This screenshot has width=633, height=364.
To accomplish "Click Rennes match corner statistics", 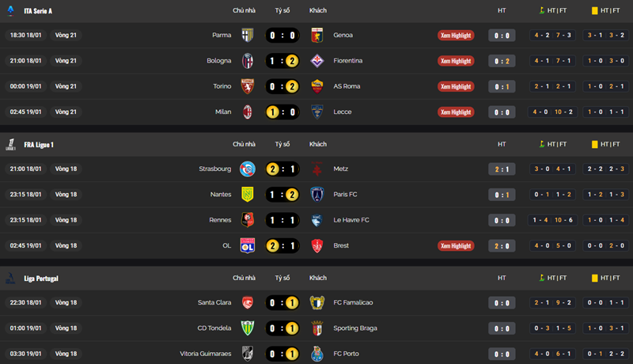I will click(554, 220).
